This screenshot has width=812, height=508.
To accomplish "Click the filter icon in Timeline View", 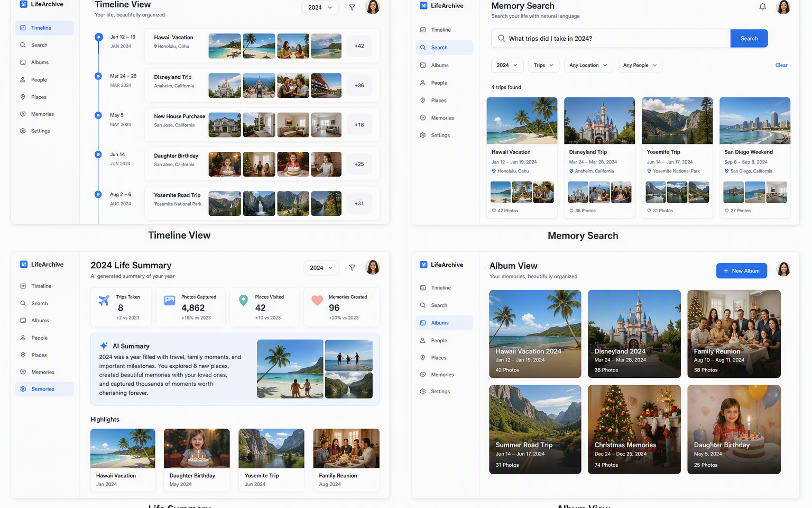I will (352, 7).
